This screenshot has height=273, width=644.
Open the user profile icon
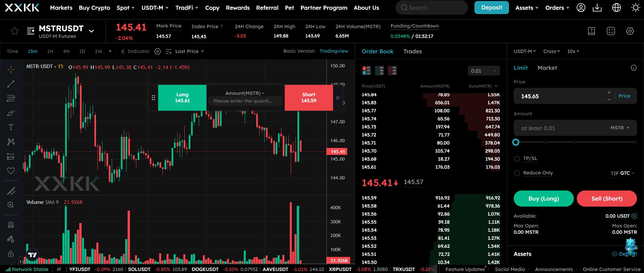click(x=581, y=8)
